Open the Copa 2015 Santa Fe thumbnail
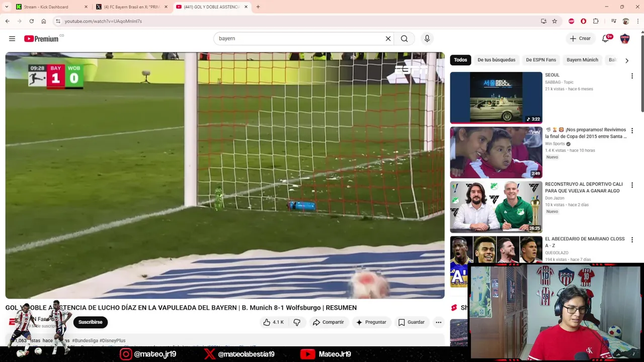The width and height of the screenshot is (644, 362). click(496, 152)
